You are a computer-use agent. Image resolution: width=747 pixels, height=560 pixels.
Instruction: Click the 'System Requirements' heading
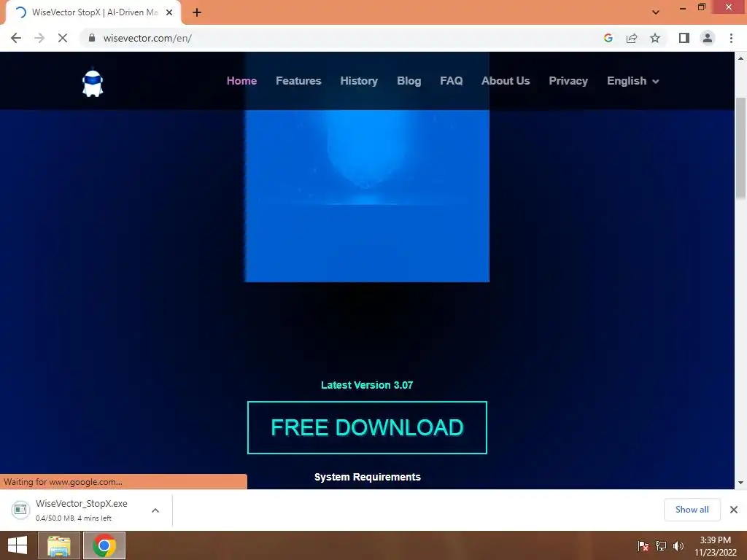pos(368,477)
